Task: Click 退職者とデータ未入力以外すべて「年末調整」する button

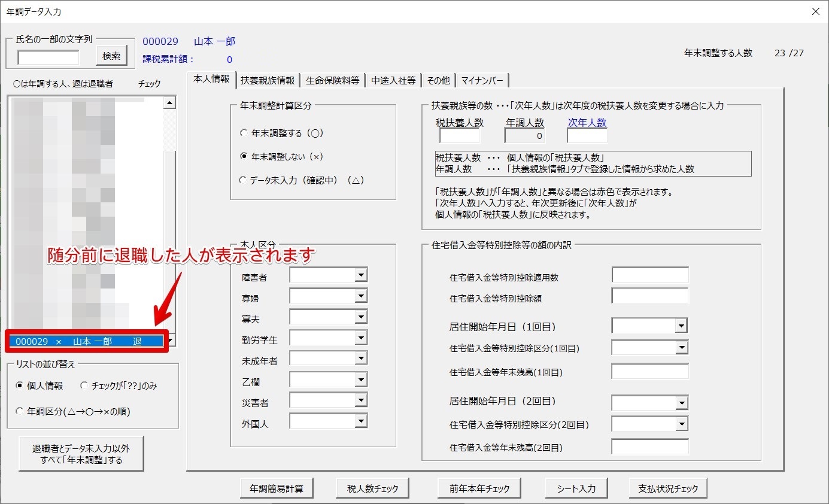Action: pos(81,454)
